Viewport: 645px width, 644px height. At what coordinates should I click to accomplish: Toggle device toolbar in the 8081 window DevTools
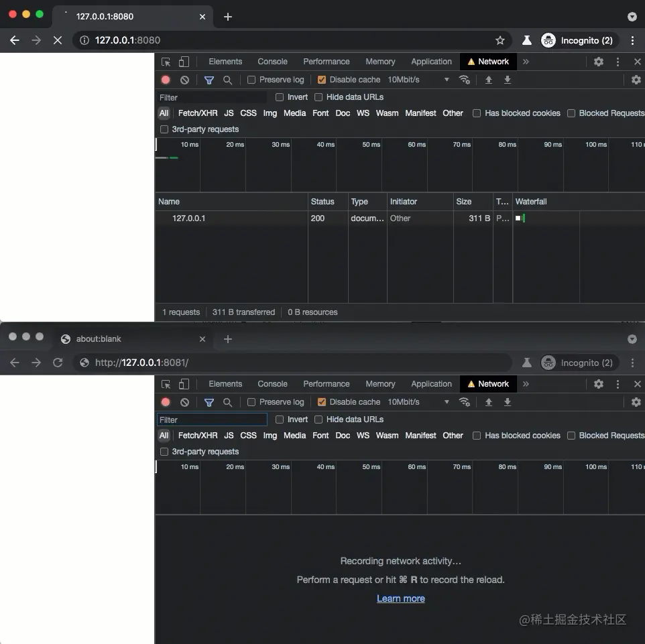point(184,384)
